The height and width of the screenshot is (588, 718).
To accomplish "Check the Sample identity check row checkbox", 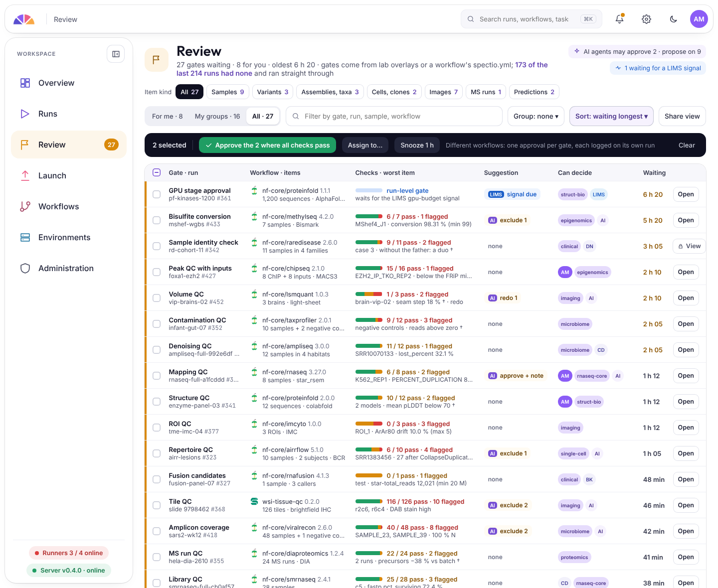I will tap(157, 246).
